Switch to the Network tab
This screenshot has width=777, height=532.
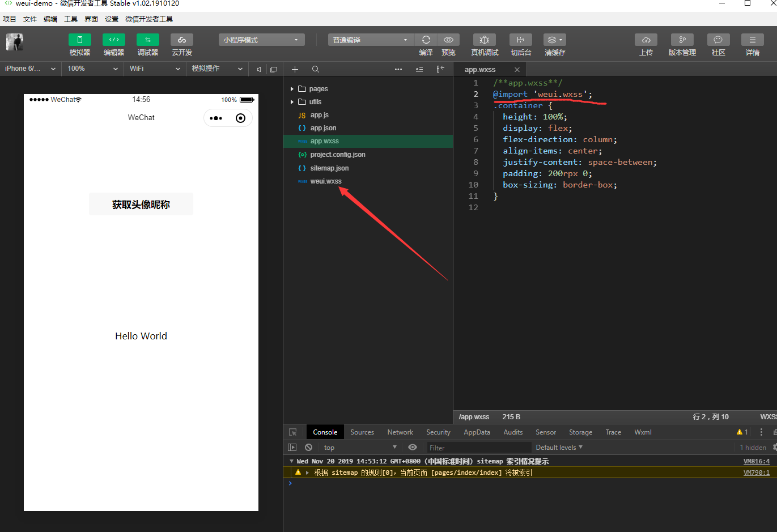[x=400, y=432]
